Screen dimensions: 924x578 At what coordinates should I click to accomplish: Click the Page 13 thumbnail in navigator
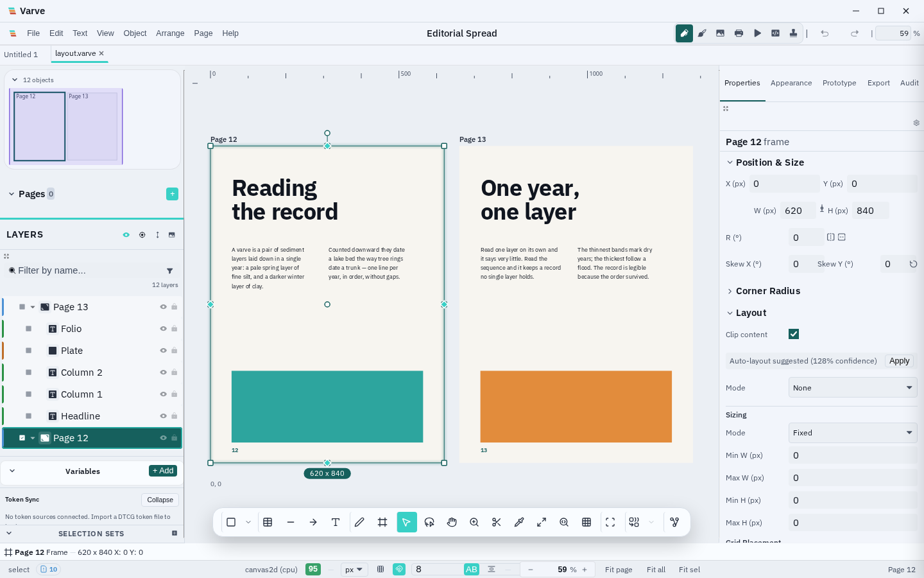click(x=92, y=127)
